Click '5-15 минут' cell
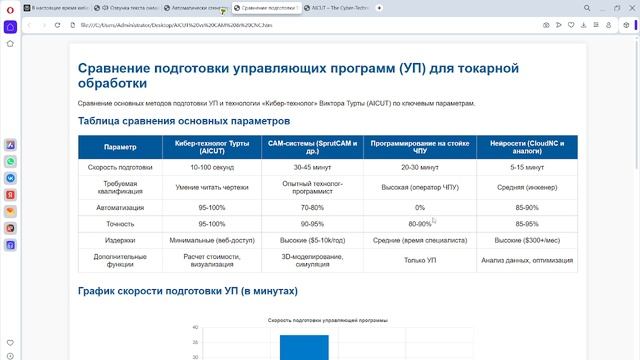This screenshot has width=640, height=360. tap(527, 167)
